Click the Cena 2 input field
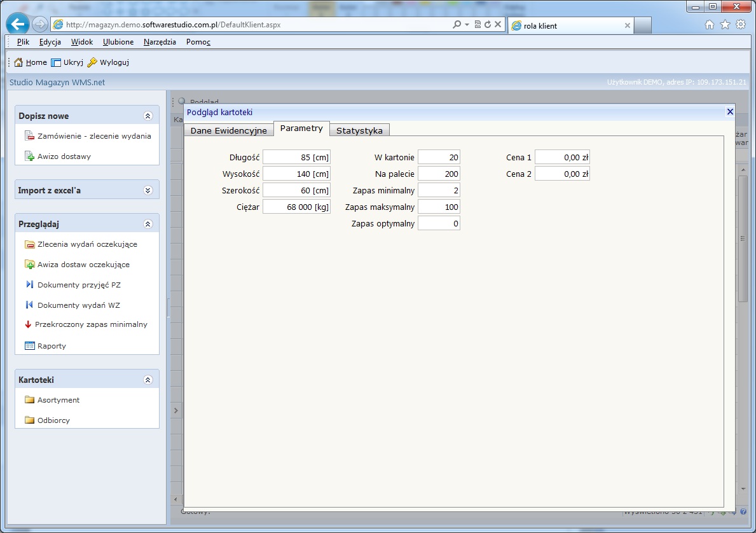 562,174
